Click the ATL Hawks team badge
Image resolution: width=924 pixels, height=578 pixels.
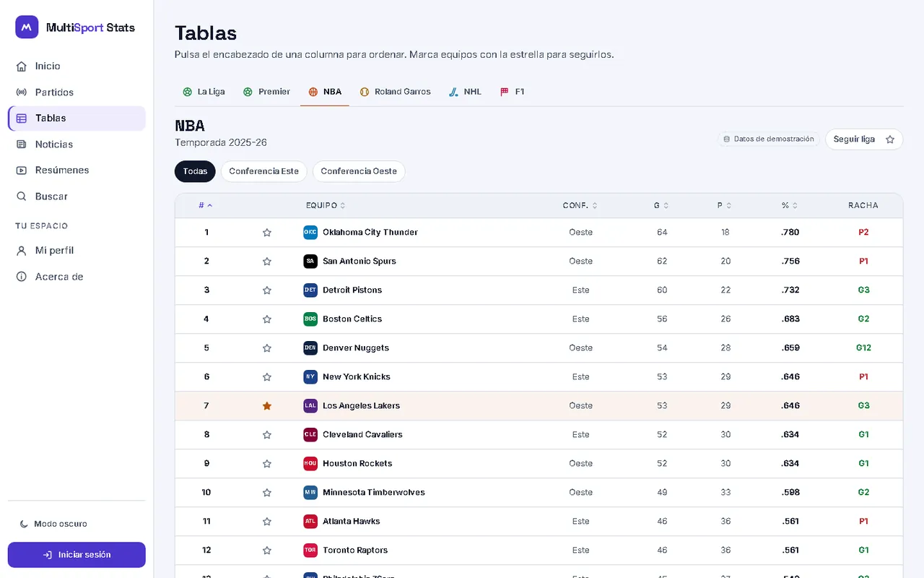pyautogui.click(x=310, y=522)
